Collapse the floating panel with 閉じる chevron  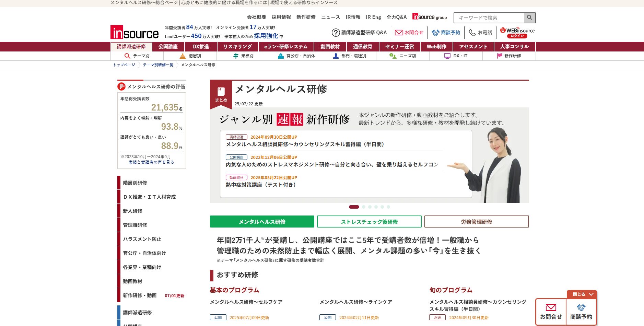click(591, 294)
